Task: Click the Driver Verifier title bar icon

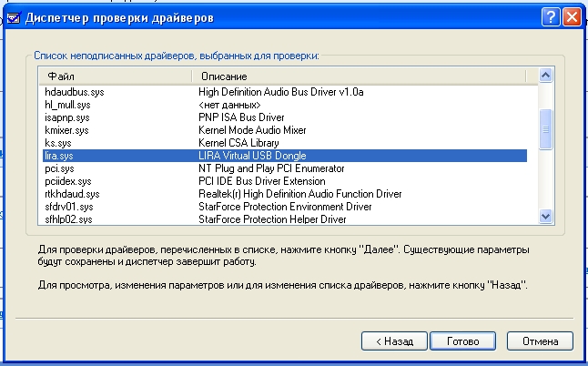Action: (x=13, y=17)
